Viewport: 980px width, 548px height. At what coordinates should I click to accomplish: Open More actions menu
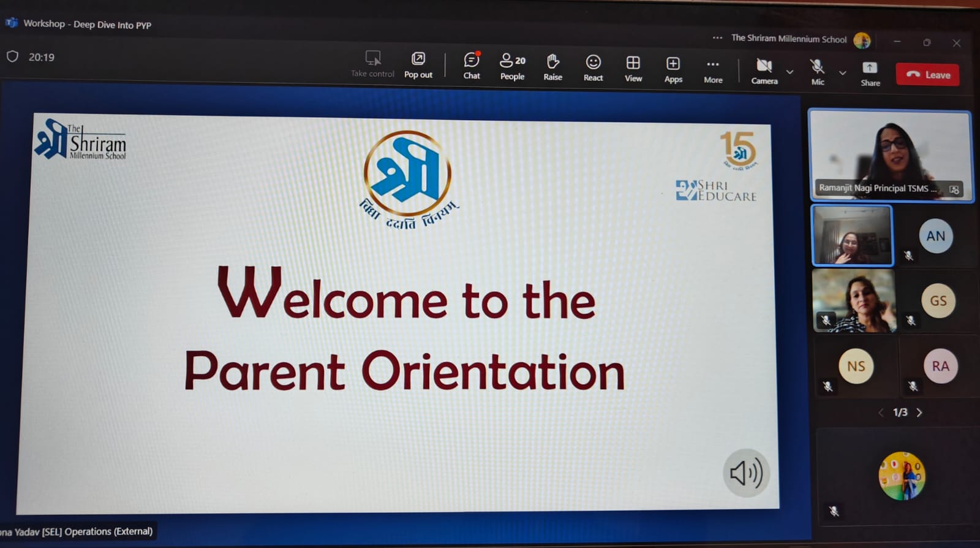[713, 70]
